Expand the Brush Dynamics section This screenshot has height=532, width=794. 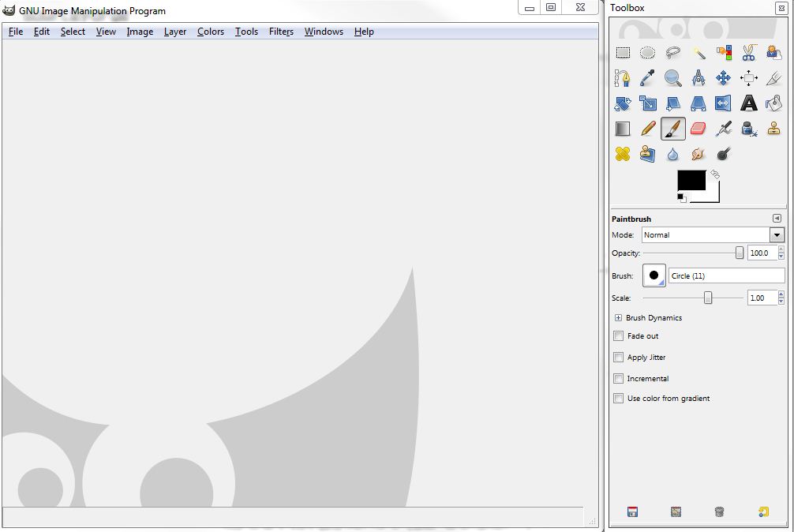[618, 318]
